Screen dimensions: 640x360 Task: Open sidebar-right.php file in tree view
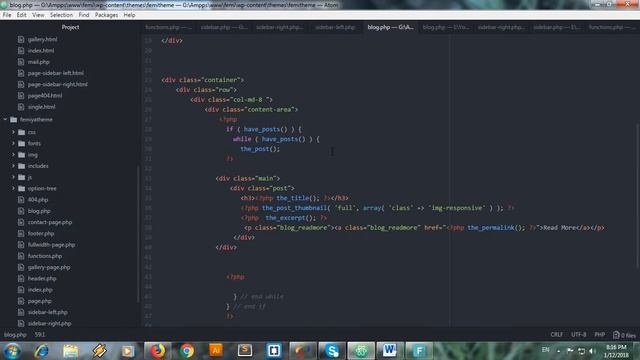49,323
